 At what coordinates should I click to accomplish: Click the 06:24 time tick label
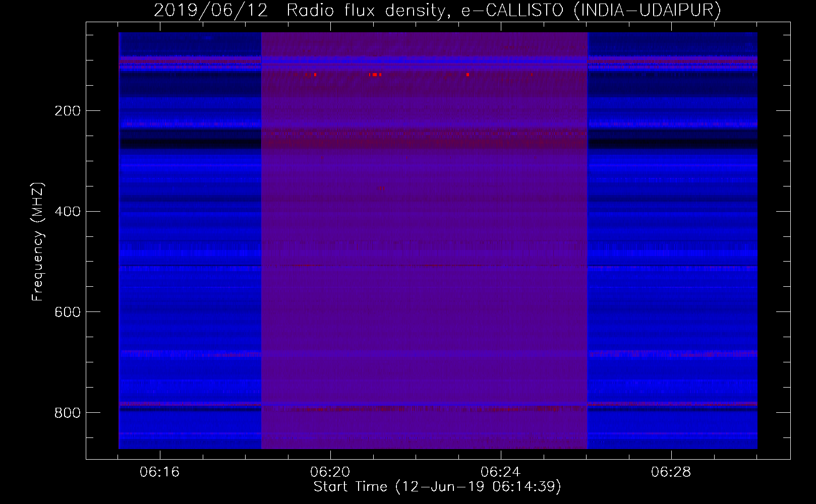pos(500,472)
